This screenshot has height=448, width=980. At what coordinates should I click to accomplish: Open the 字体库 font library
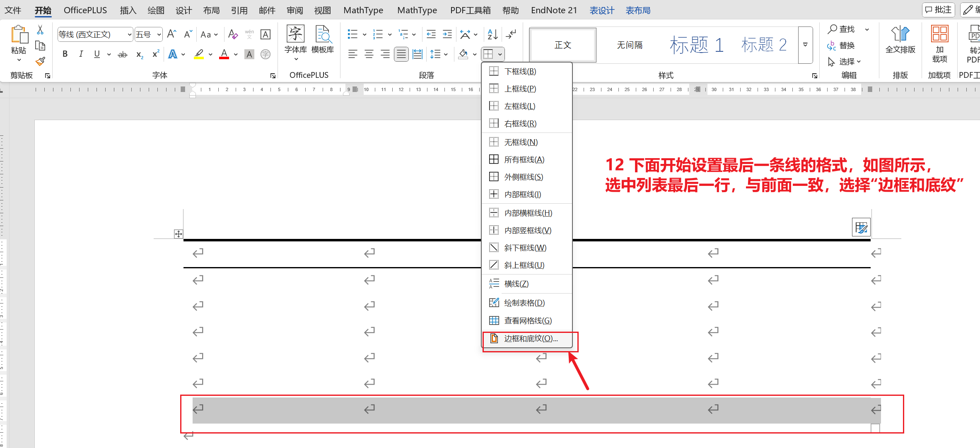295,40
